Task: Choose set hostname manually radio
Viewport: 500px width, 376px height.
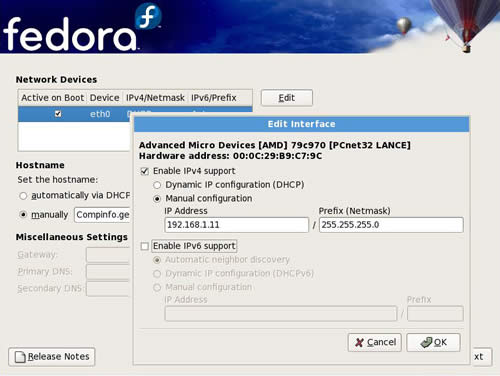Action: point(23,214)
